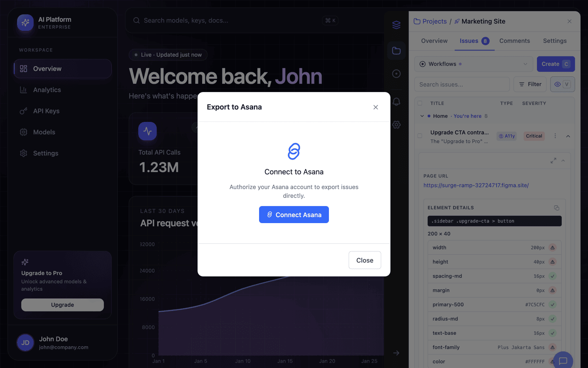Toggle the eye visibility button
This screenshot has width=588, height=368.
562,84
